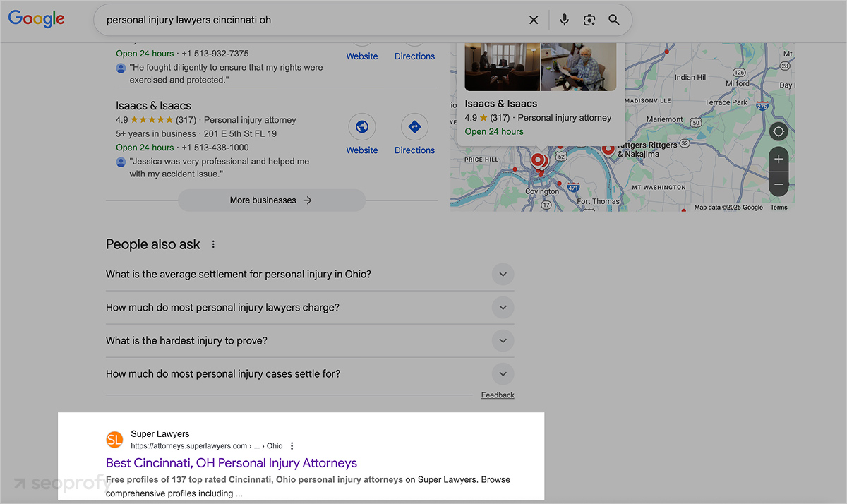The width and height of the screenshot is (847, 504).
Task: Zoom out on the map
Action: coord(779,184)
